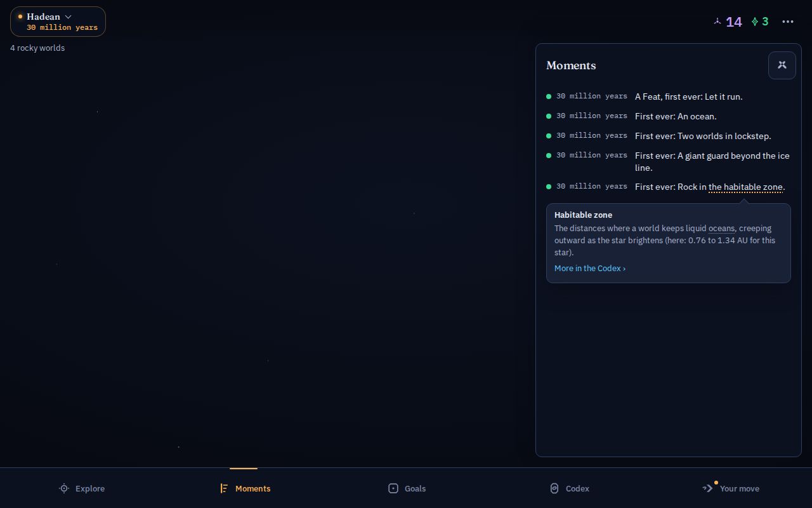Select the 'giant guard beyond the ice line' moment
The image size is (812, 508).
pyautogui.click(x=669, y=161)
